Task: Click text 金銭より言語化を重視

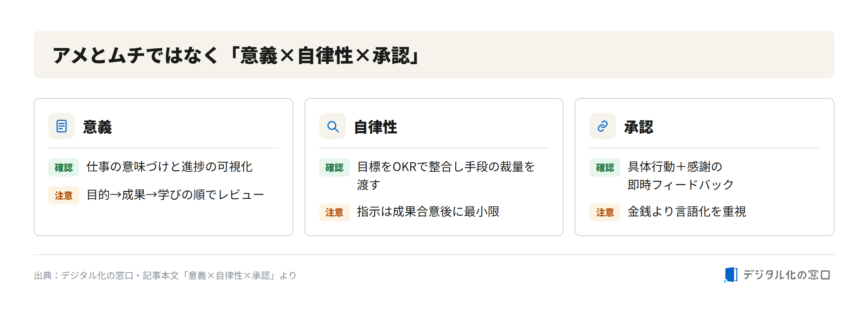Action: point(687,212)
